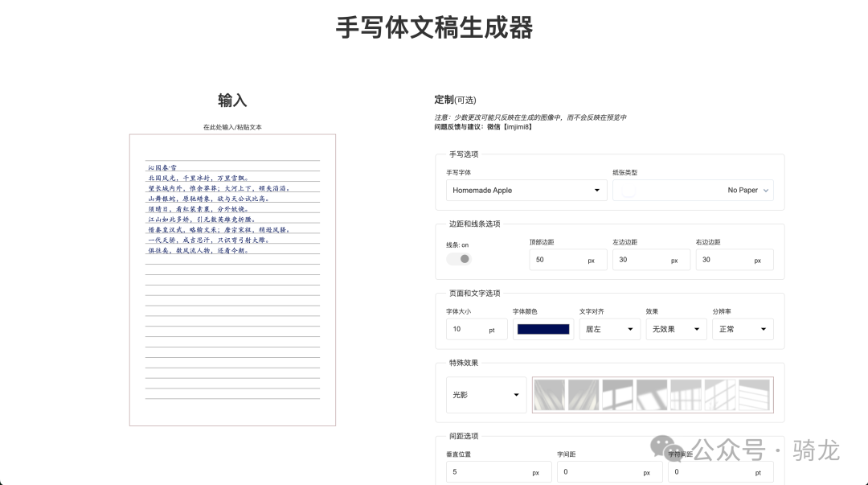
Task: Click the handwriting text line 沁园春·雪
Action: [162, 167]
